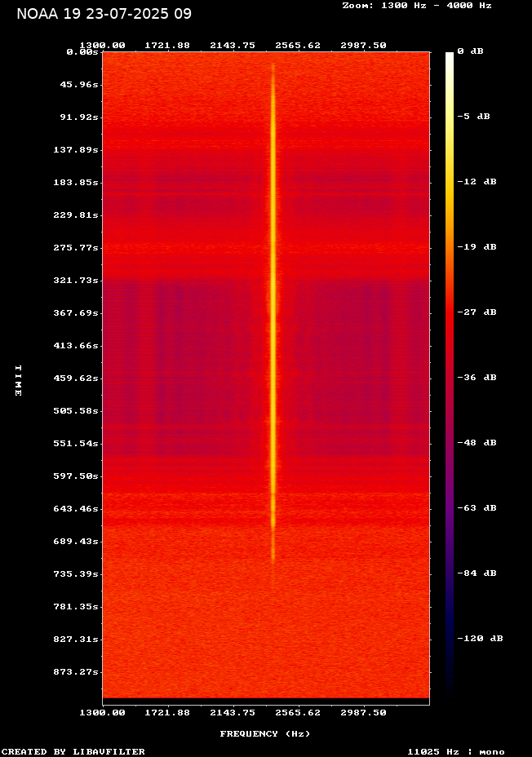532x757 pixels.
Task: Click the bottom axis label '2143.75'
Action: point(233,713)
